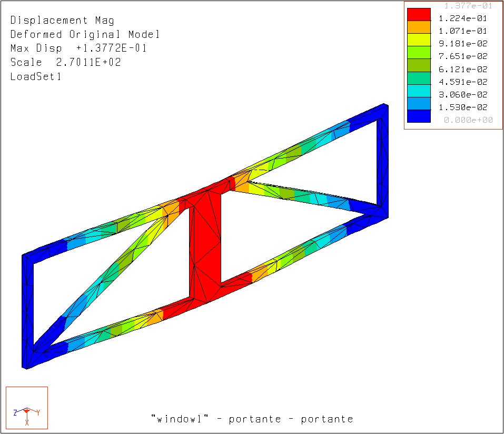Click the blue right vertical end post
The width and height of the screenshot is (504, 434).
pyautogui.click(x=383, y=161)
